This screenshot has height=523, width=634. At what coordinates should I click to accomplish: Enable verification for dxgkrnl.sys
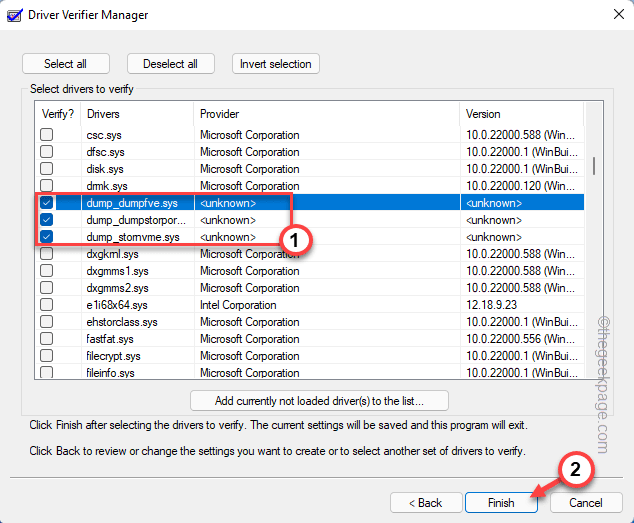[47, 254]
